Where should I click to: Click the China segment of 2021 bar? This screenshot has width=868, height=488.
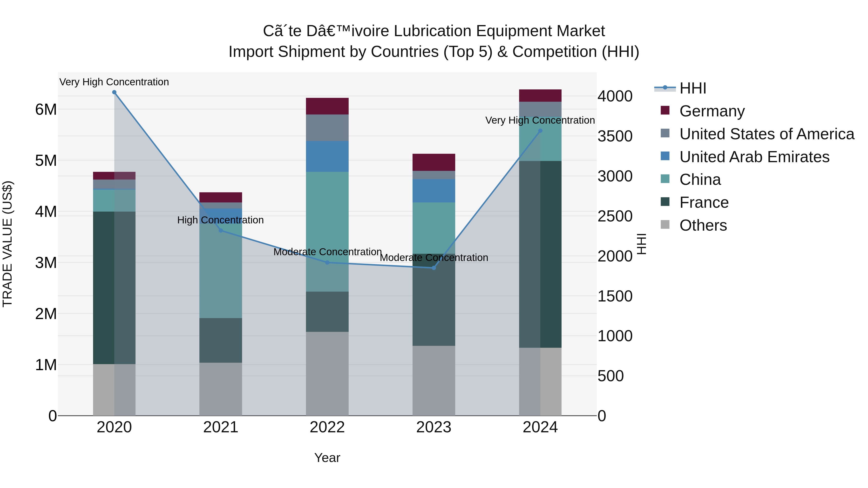221,271
